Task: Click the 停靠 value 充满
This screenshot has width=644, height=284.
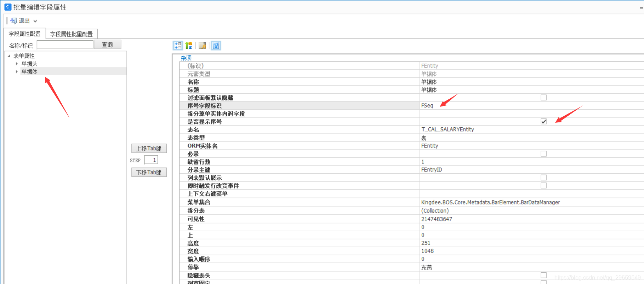Action: [426, 267]
